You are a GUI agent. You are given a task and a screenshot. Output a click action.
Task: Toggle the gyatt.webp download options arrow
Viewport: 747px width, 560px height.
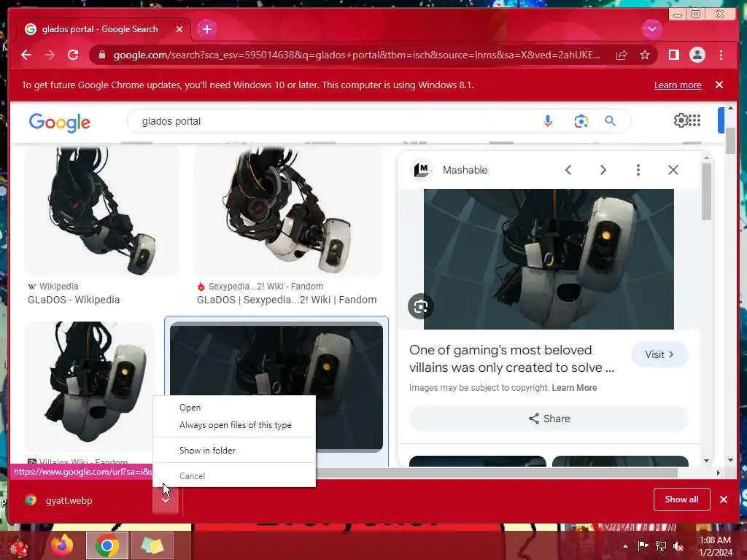166,500
